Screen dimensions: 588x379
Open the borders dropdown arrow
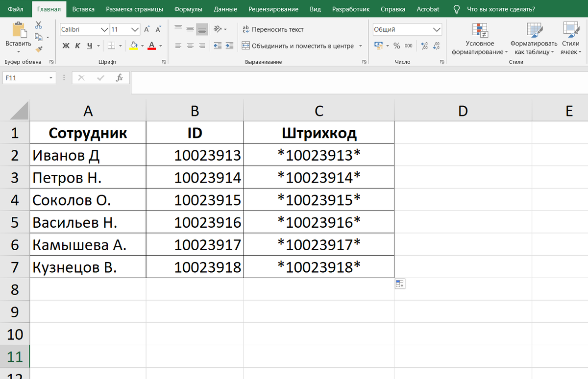click(121, 46)
